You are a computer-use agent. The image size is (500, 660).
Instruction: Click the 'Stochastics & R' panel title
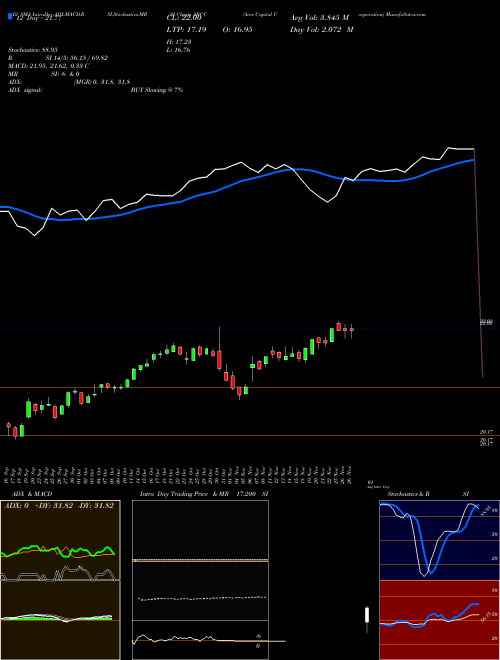(x=408, y=494)
